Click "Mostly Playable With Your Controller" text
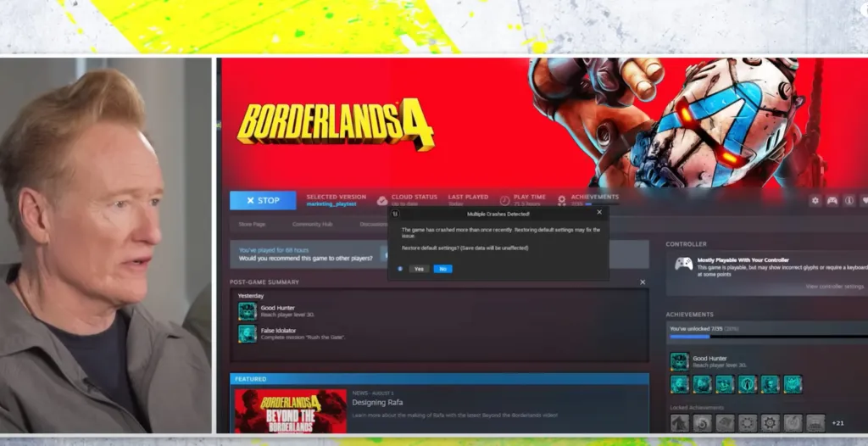Image resolution: width=868 pixels, height=446 pixels. pos(743,259)
